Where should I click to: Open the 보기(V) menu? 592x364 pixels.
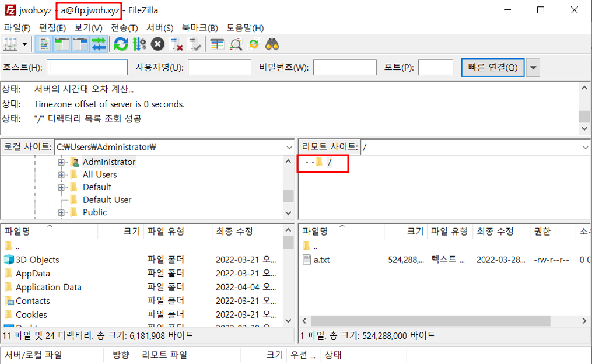tap(88, 28)
